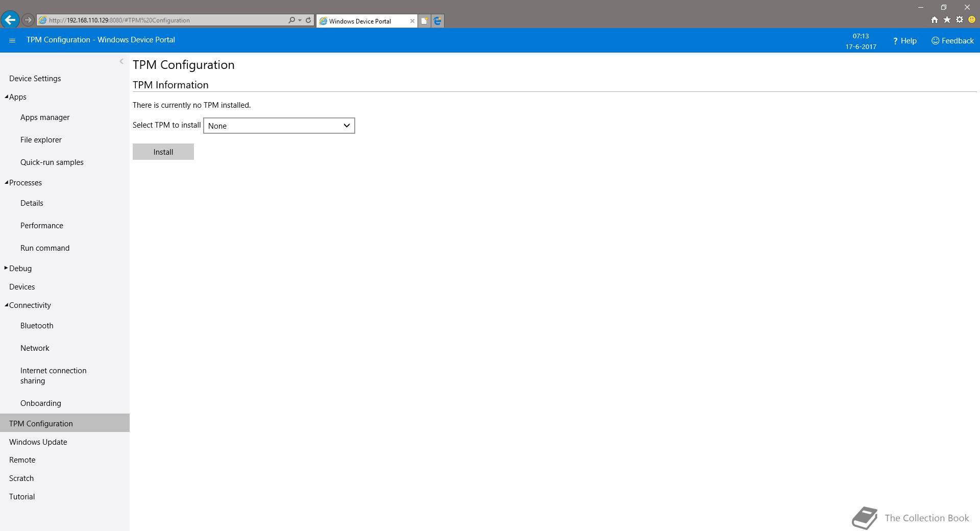Collapse the Apps tree section
The width and height of the screenshot is (980, 531).
pyautogui.click(x=7, y=96)
